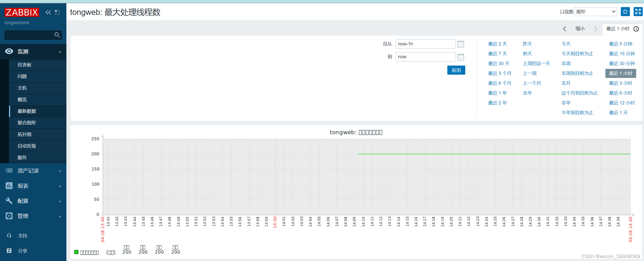This screenshot has height=261, width=644.
Task: Click the search magnifier icon
Action: point(57,35)
